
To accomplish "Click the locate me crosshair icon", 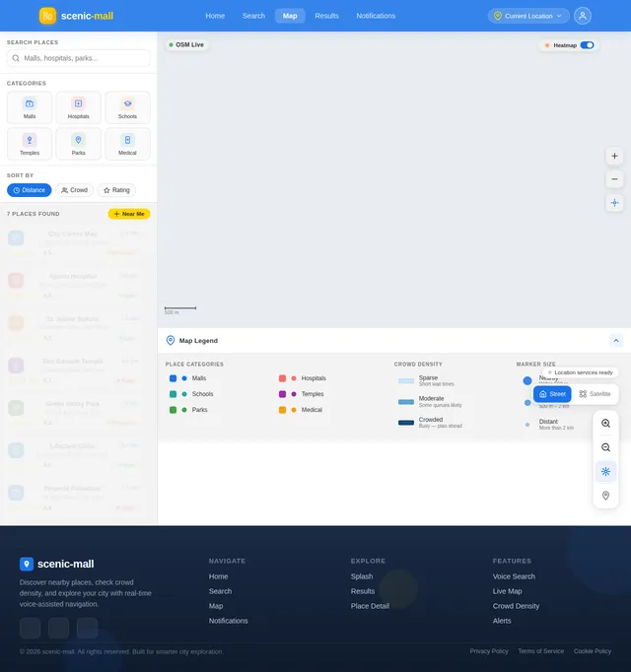I will 614,203.
